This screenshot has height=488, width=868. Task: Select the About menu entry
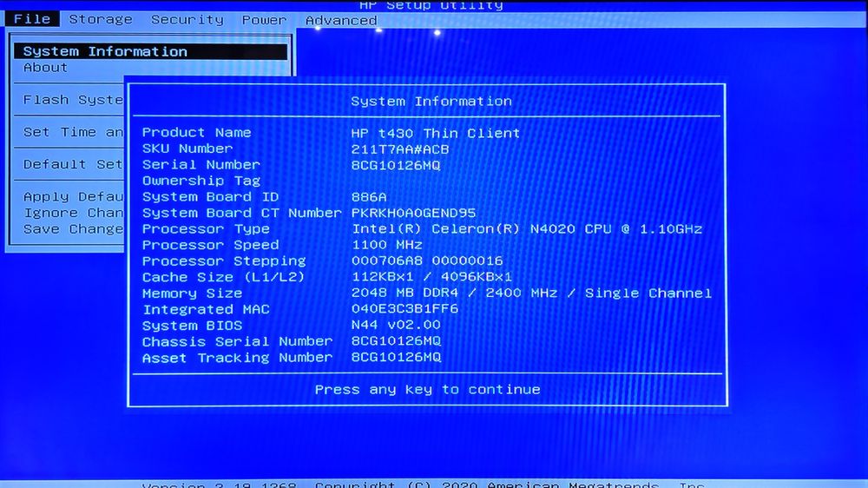coord(45,68)
